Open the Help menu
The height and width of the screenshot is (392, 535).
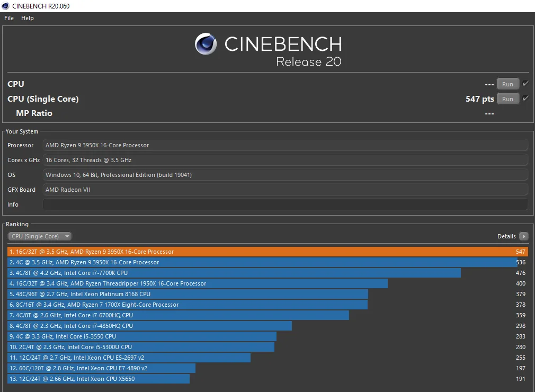(28, 18)
